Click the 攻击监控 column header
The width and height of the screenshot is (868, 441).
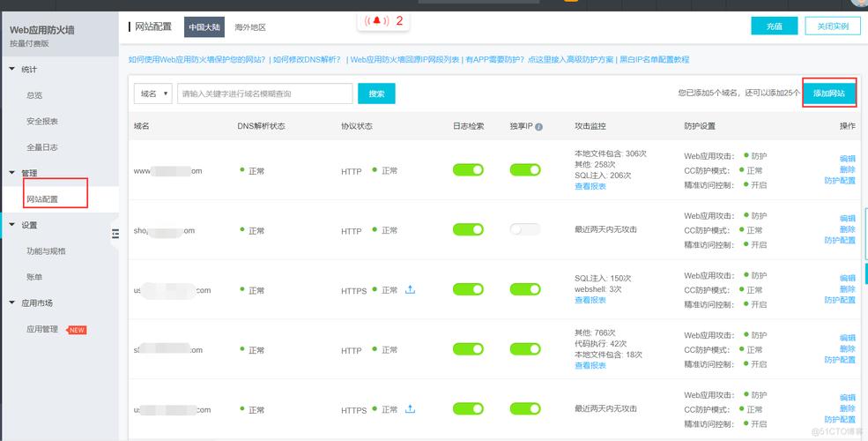[x=590, y=126]
